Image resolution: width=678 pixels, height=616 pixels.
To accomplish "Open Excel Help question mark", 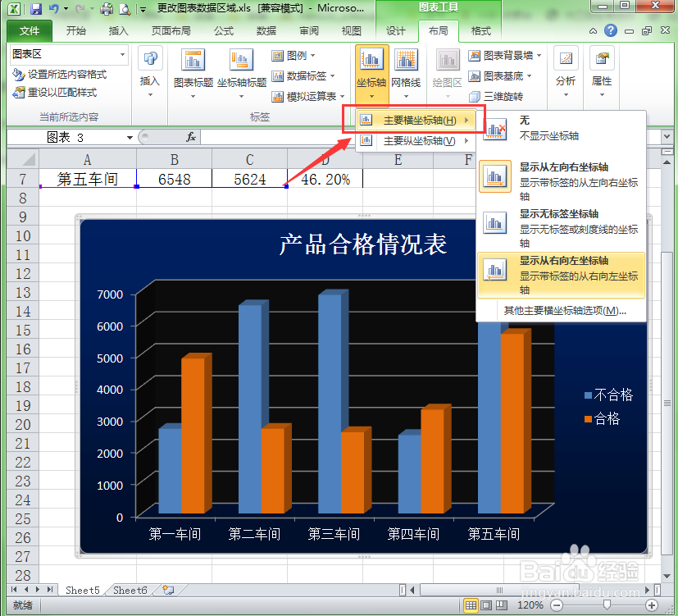I will coord(610,30).
